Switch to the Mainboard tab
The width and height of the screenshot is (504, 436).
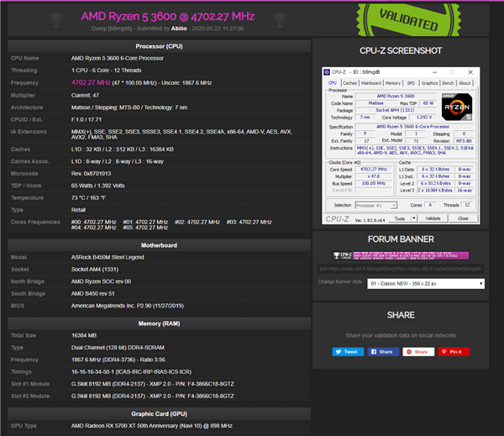pos(370,83)
